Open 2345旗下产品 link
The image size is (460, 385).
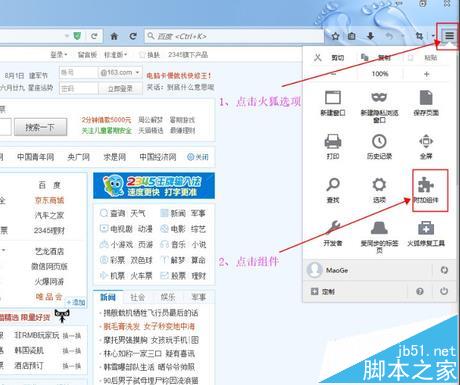(x=188, y=54)
